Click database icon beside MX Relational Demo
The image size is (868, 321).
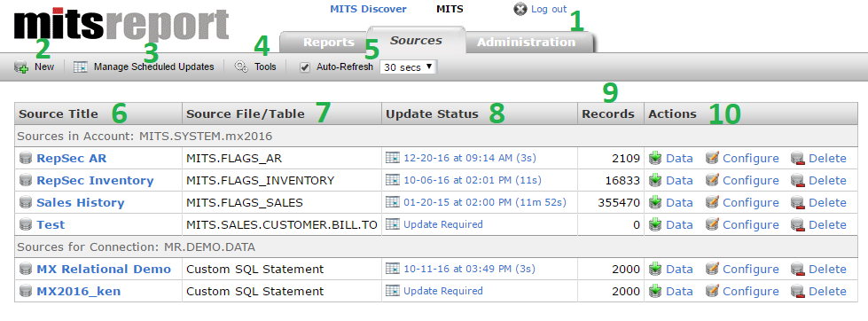[25, 269]
